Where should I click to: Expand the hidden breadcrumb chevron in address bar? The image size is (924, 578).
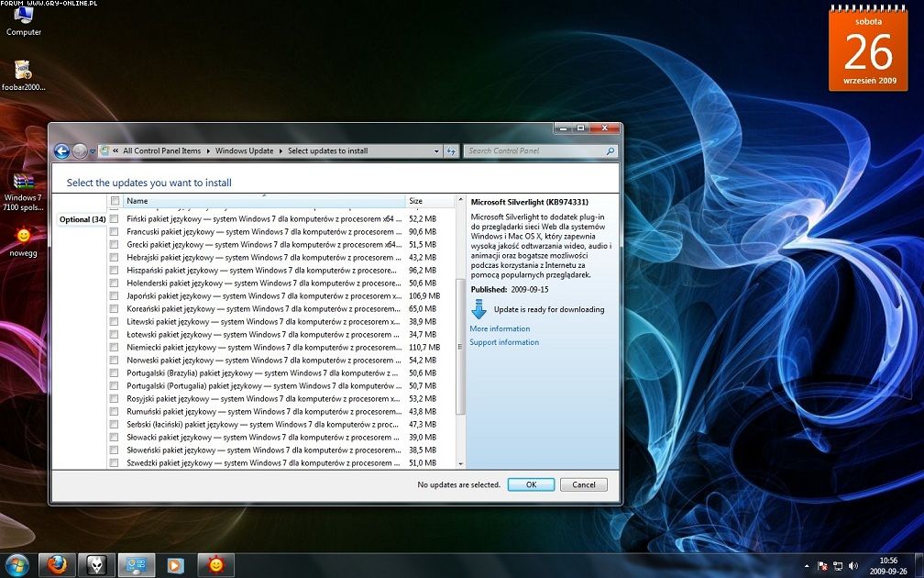(x=115, y=151)
